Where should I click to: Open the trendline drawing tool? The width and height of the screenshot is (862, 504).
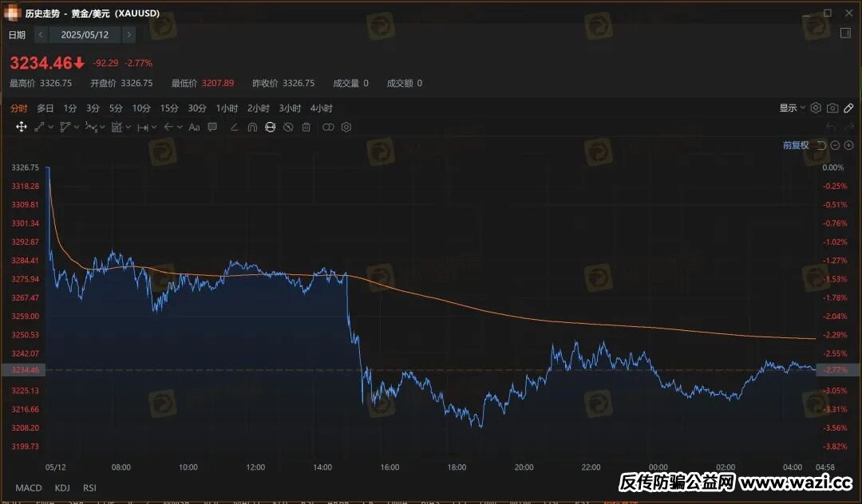pyautogui.click(x=39, y=127)
